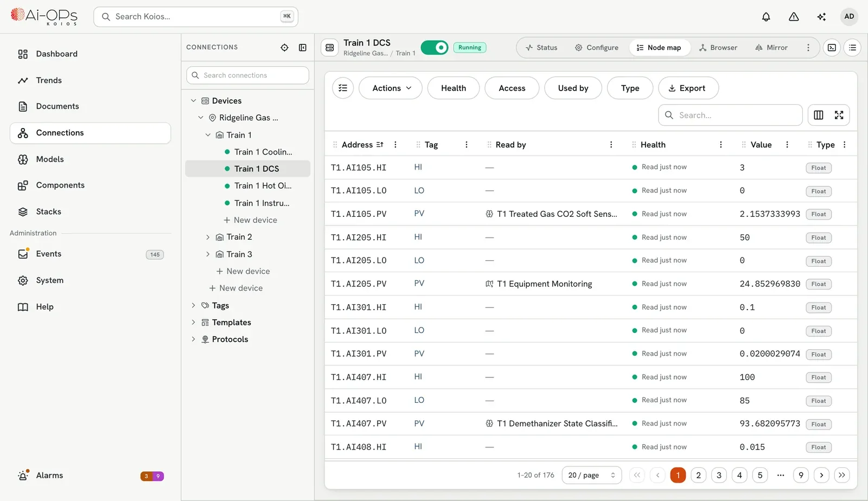Focus the Search Koios field

coord(196,17)
